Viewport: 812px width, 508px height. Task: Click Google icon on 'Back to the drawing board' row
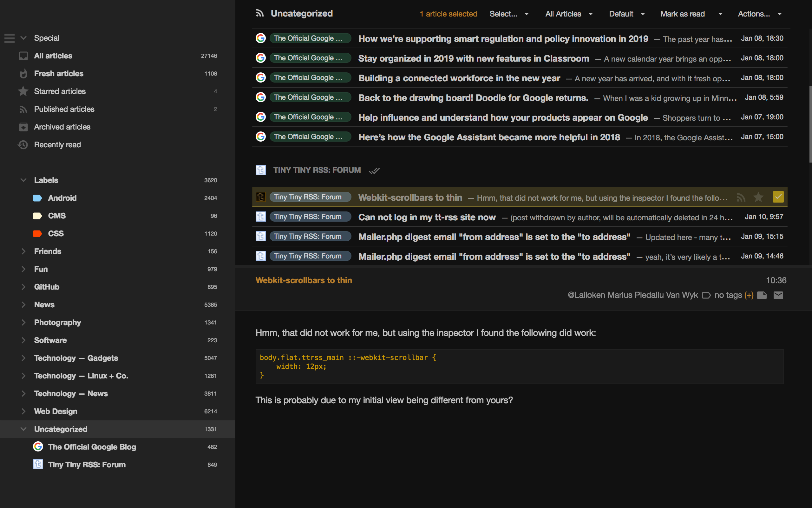261,97
